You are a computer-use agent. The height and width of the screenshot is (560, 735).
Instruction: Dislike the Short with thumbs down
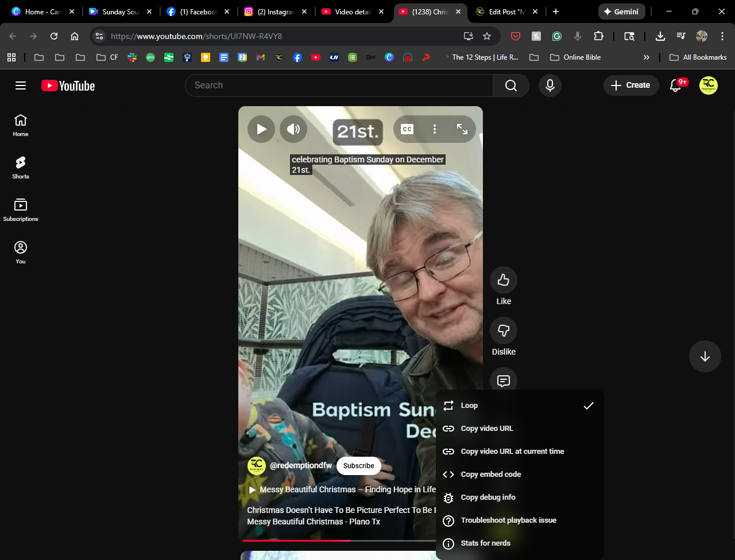coord(504,330)
